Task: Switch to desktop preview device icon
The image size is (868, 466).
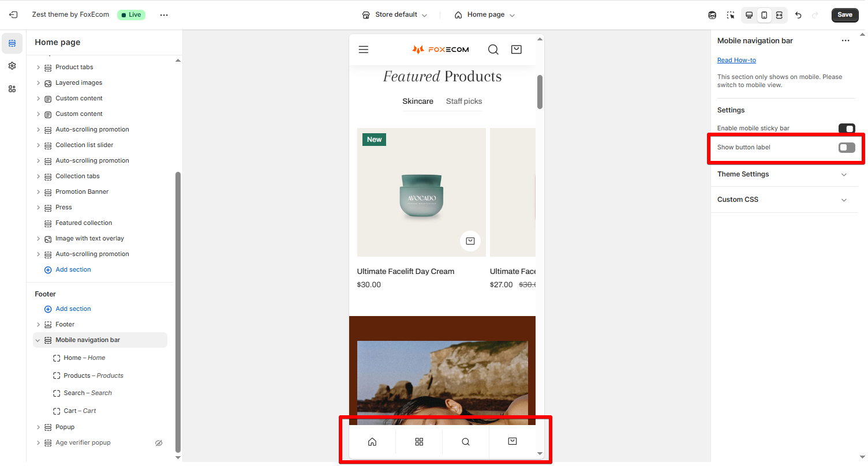Action: click(x=749, y=15)
